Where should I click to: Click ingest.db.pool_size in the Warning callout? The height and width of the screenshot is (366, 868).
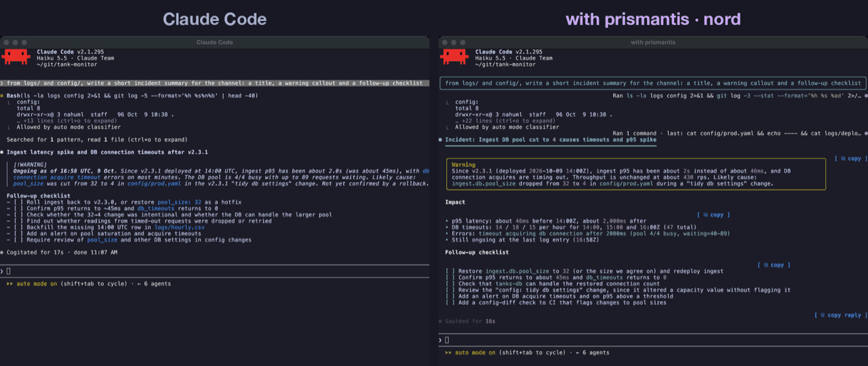(484, 183)
